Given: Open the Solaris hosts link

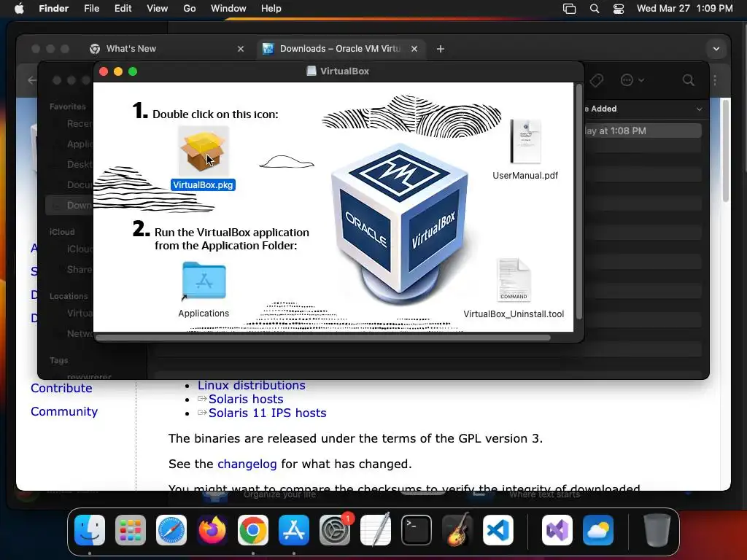Looking at the screenshot, I should 246,399.
